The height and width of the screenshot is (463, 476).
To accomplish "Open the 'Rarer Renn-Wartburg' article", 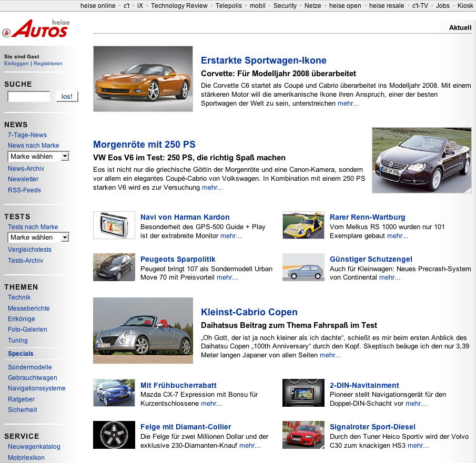I will coord(367,217).
